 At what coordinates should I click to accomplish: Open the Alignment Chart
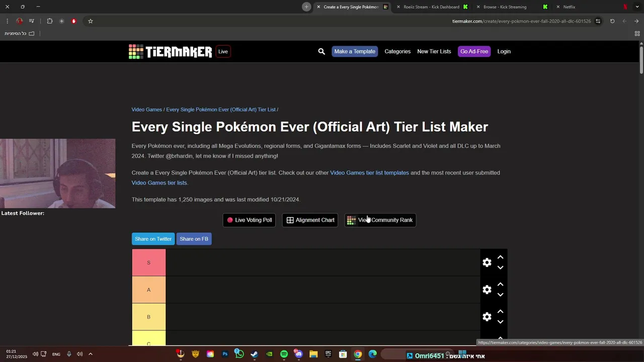pos(310,220)
